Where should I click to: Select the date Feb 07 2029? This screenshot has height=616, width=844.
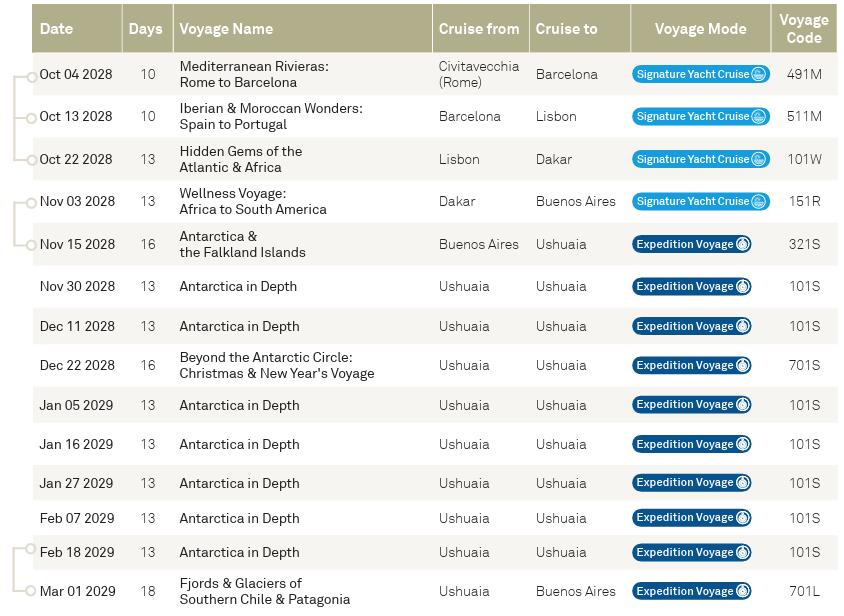[x=77, y=518]
